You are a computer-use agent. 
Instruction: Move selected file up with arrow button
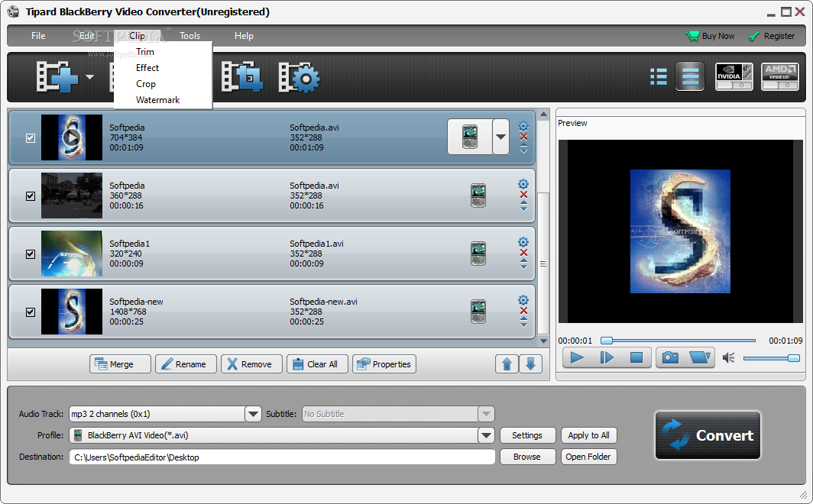point(507,364)
